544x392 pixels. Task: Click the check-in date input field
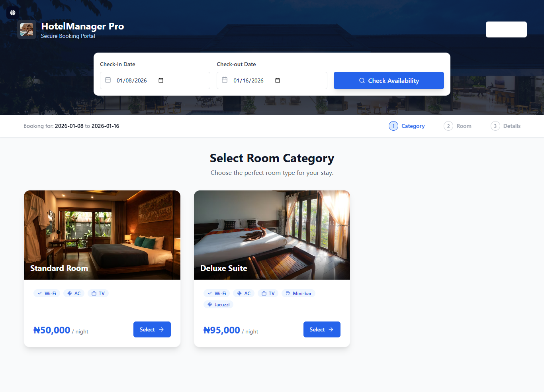(155, 80)
